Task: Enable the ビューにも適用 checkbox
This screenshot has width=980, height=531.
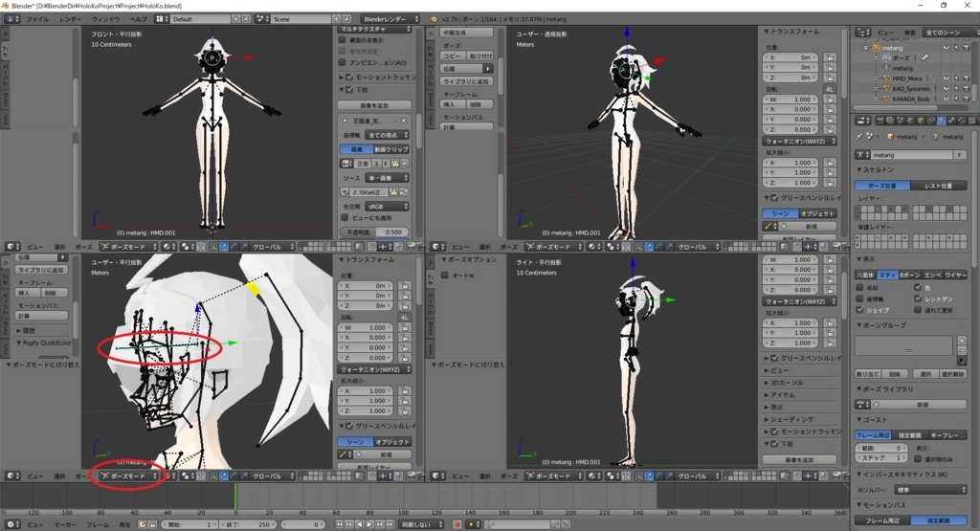Action: pos(345,217)
